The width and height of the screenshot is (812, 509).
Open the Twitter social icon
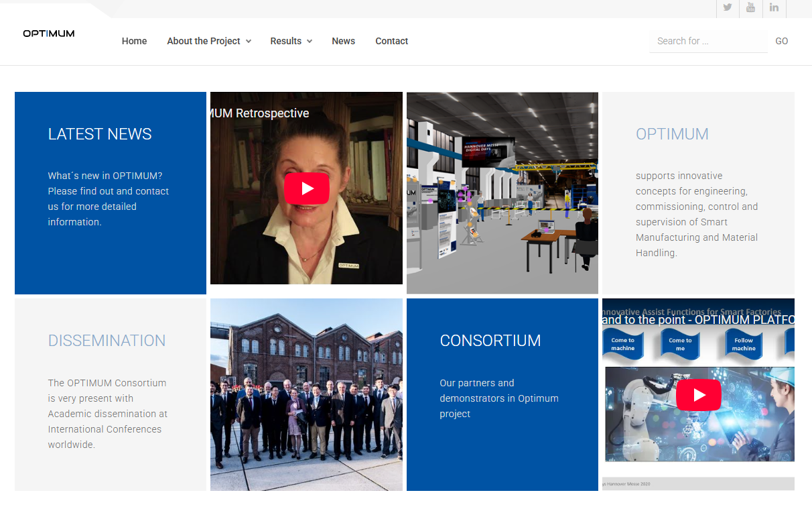pyautogui.click(x=728, y=8)
